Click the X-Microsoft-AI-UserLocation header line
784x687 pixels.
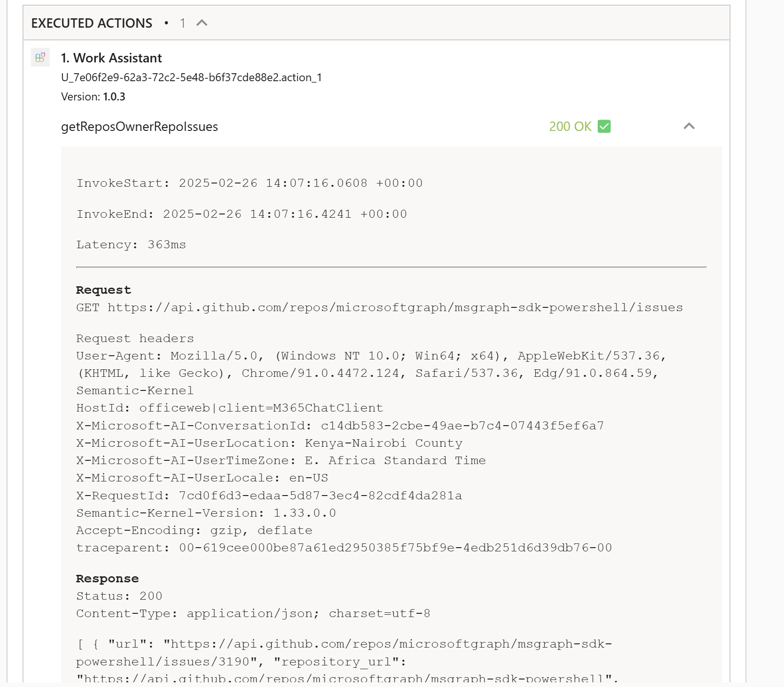(269, 443)
